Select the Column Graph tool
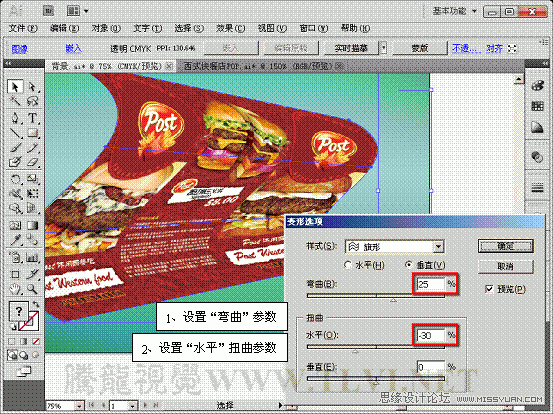Screen dimensions: 553x414 (32, 258)
